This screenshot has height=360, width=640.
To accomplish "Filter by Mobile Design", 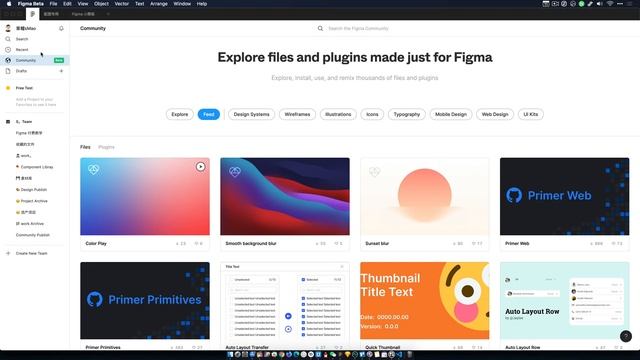I will point(451,114).
